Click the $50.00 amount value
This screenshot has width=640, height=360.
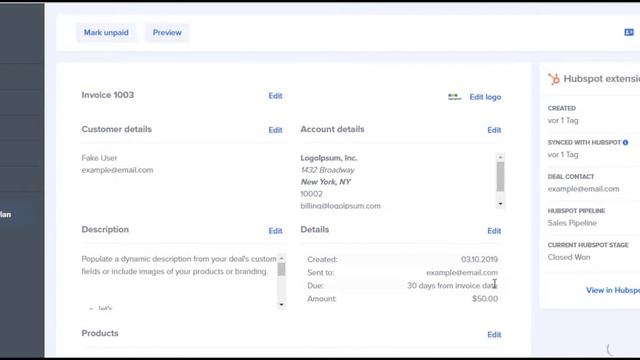tap(485, 299)
